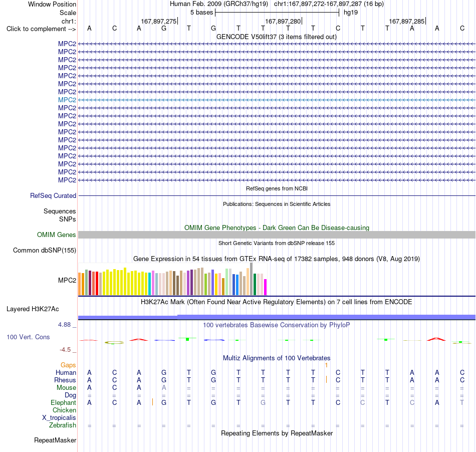The image size is (476, 452).
Task: Click the chr1:167,897,272-167,897,287 position text
Action: click(x=329, y=4)
